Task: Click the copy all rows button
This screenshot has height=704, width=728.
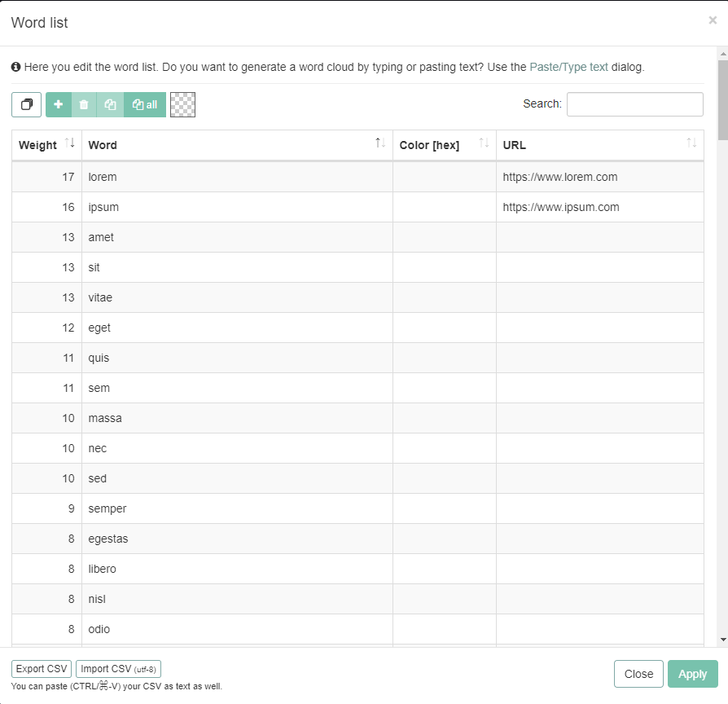Action: pyautogui.click(x=145, y=104)
